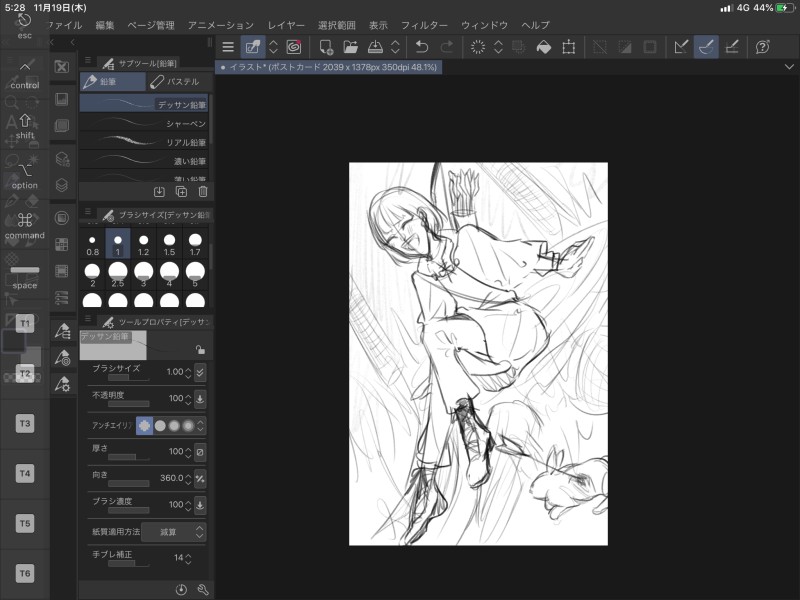This screenshot has height=600, width=800.
Task: Toggle snap to special ruler icon
Action: click(706, 47)
